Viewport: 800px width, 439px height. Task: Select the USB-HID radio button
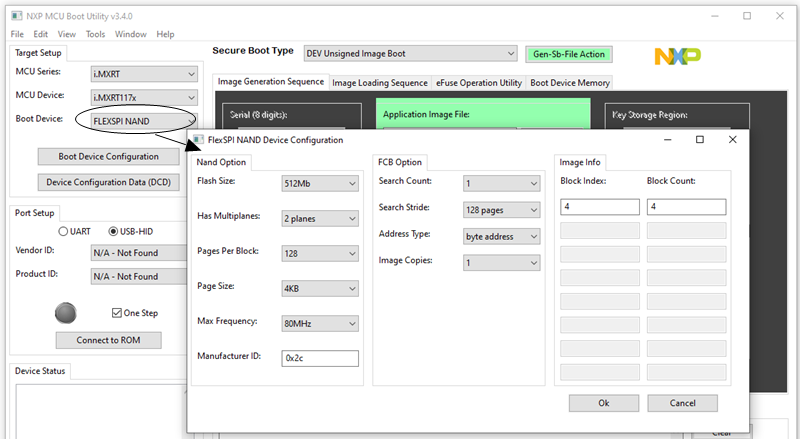click(x=113, y=232)
